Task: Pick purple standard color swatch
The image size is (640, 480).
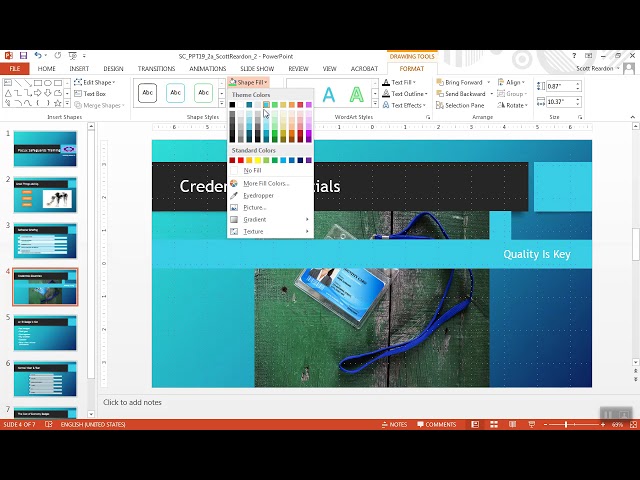Action: (309, 160)
